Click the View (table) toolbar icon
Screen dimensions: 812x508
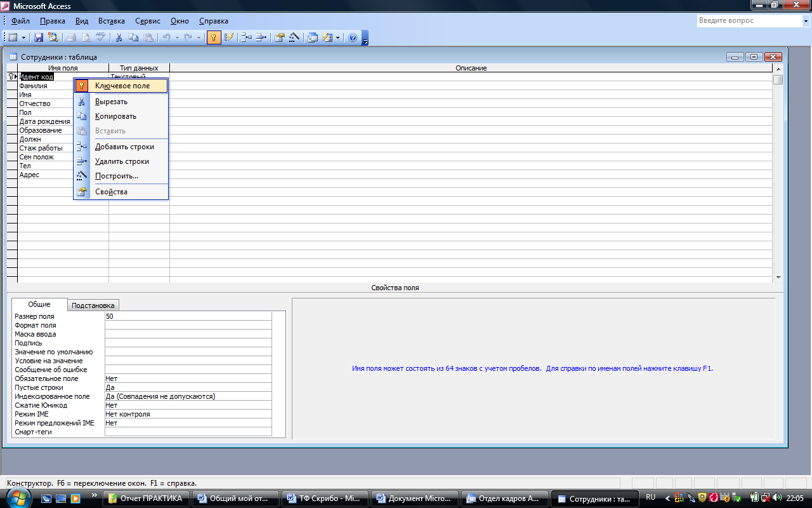(13, 37)
